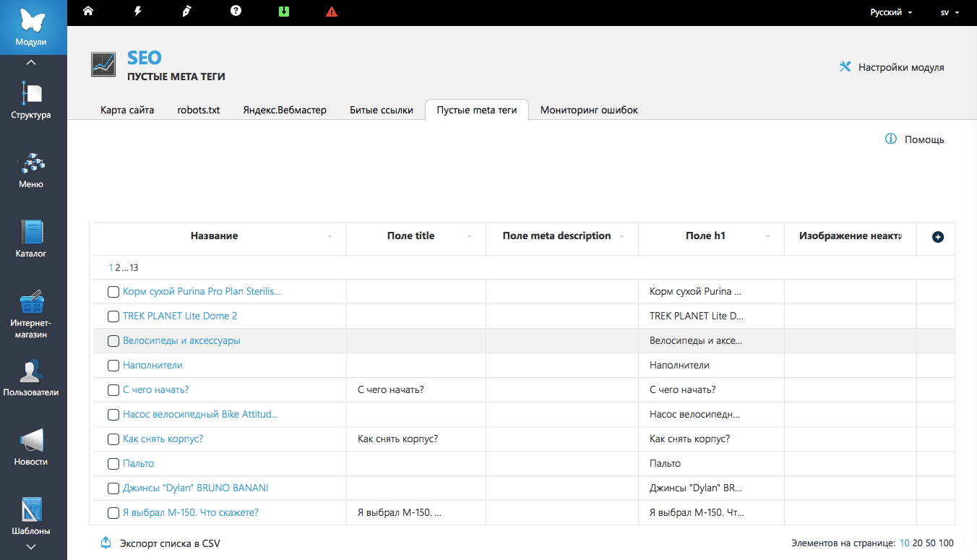Check the Насос велосипедный row checkbox

coord(113,415)
